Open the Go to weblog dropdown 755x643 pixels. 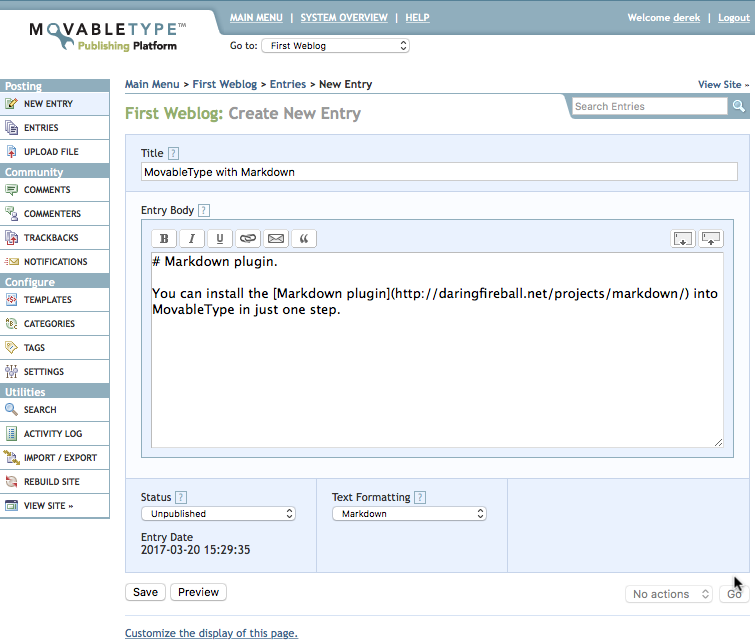335,46
